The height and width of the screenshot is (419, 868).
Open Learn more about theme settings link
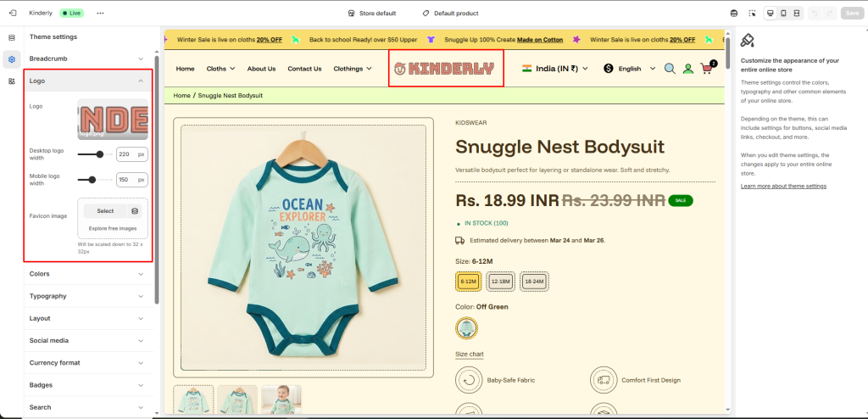[x=783, y=186]
